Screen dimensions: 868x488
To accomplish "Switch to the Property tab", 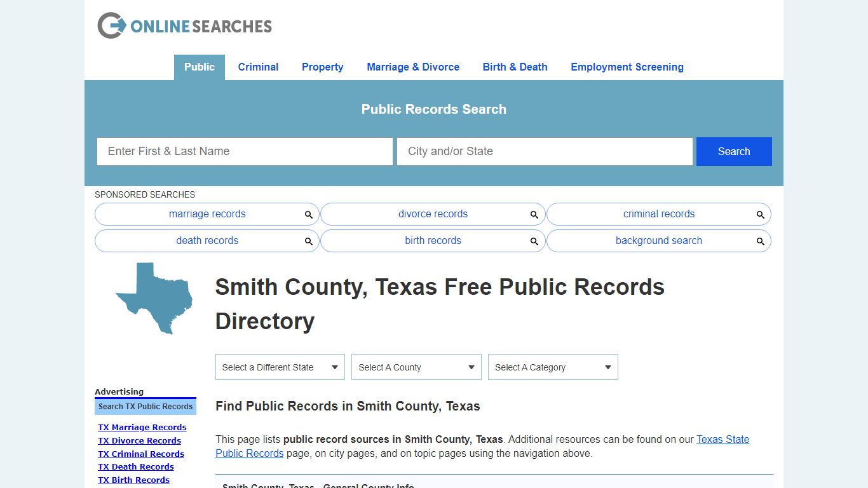I will point(322,67).
